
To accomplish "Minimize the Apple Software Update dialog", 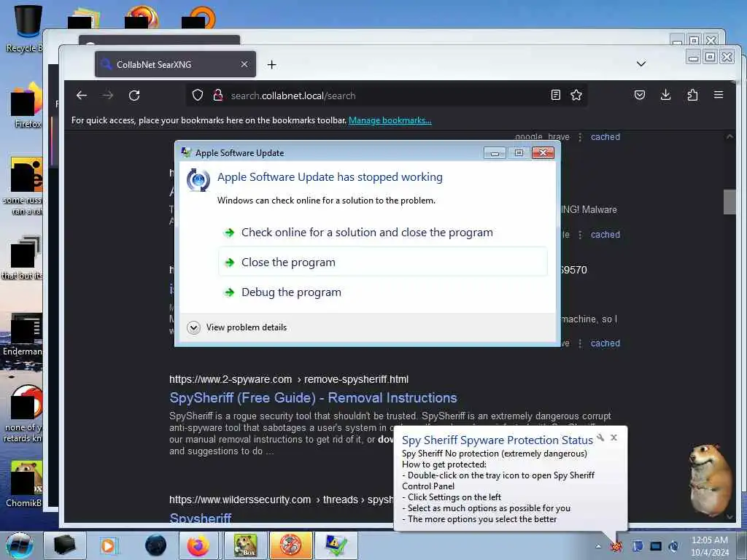I will click(495, 152).
